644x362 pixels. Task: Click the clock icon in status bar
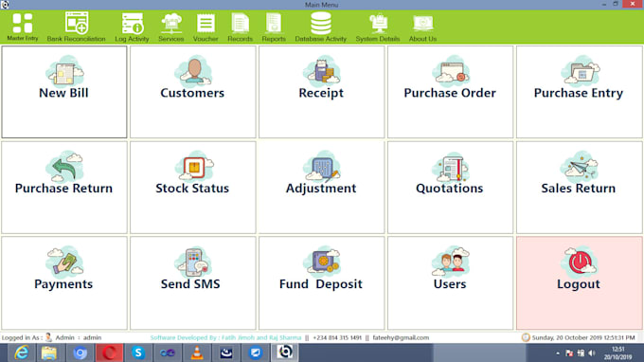526,337
